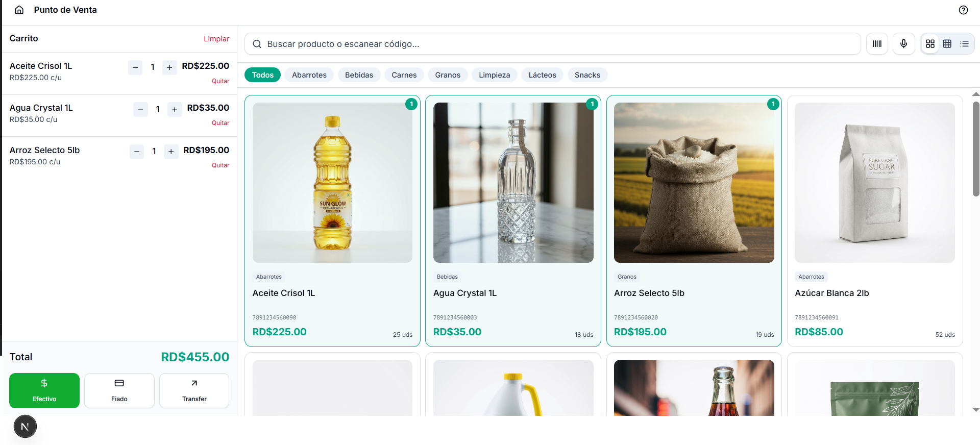
Task: Open the Granos category tab
Action: pos(448,75)
